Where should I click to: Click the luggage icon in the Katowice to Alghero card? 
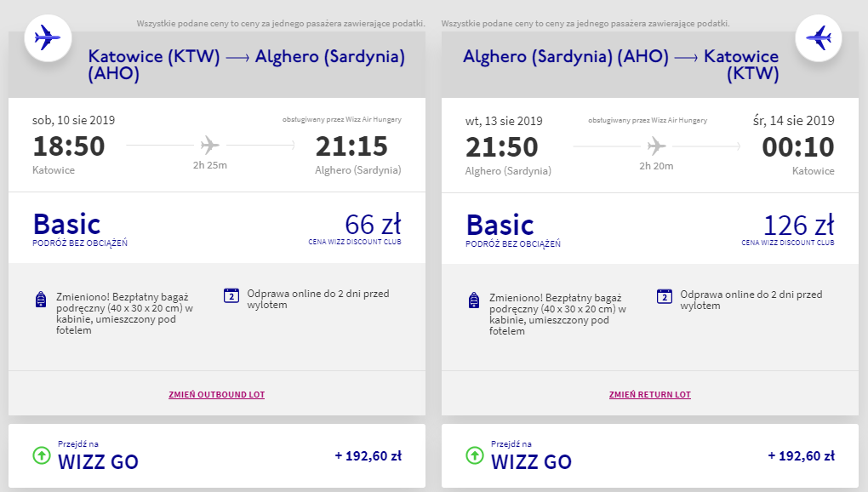[x=41, y=300]
